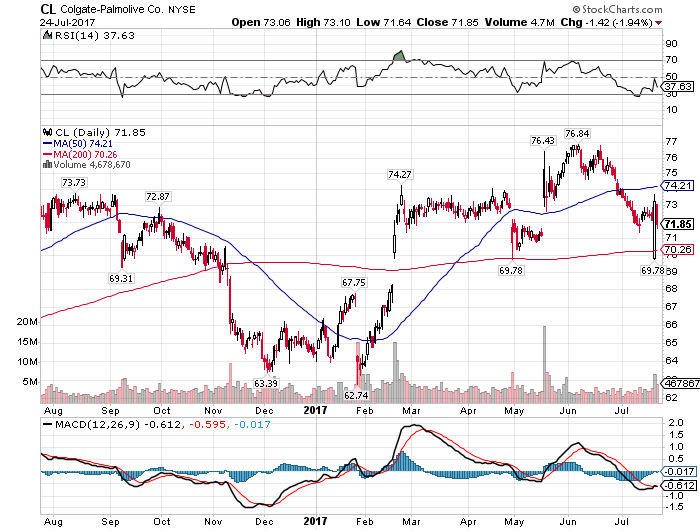
Task: Click the 2.0 level on MACD axis
Action: 676,422
